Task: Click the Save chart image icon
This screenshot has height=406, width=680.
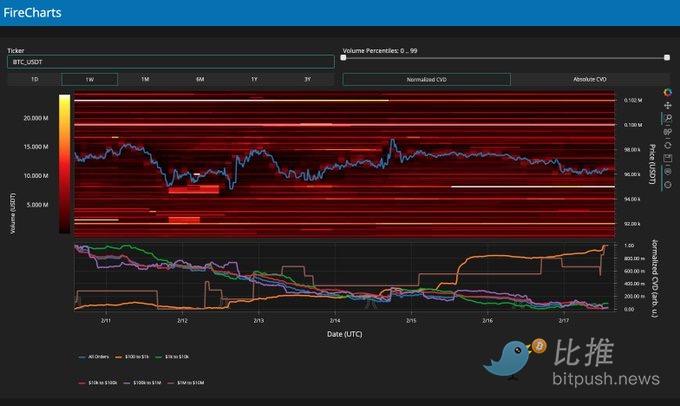Action: click(x=667, y=157)
